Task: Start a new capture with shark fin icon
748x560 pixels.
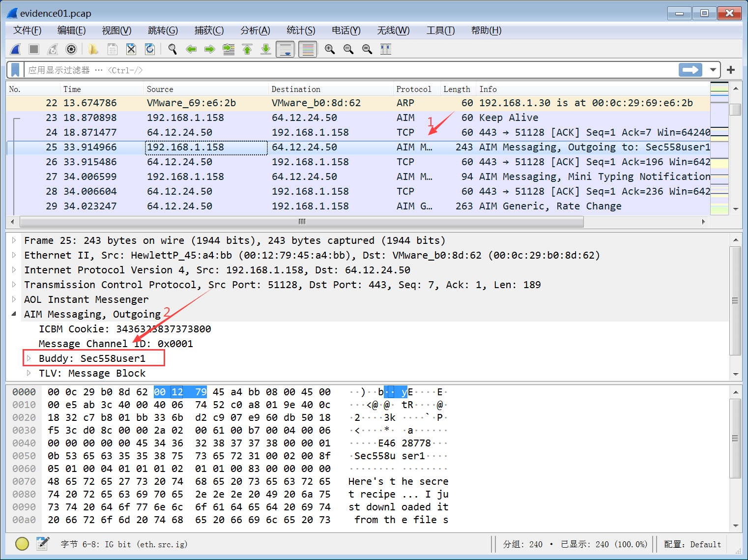Action: pos(16,49)
